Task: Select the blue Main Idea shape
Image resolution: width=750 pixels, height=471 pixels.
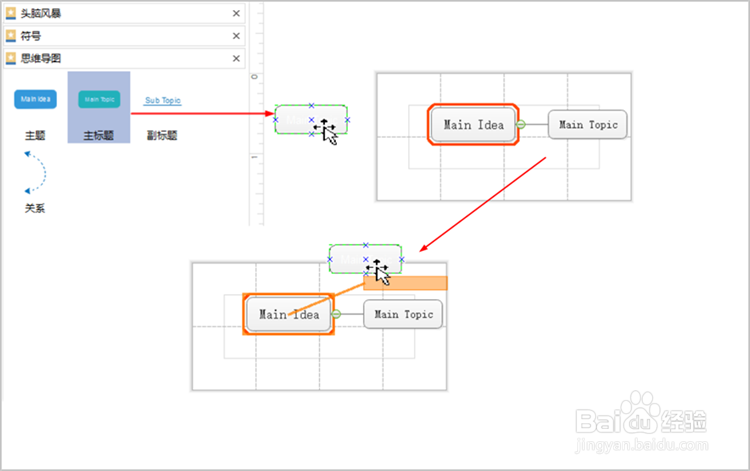Action: (36, 99)
